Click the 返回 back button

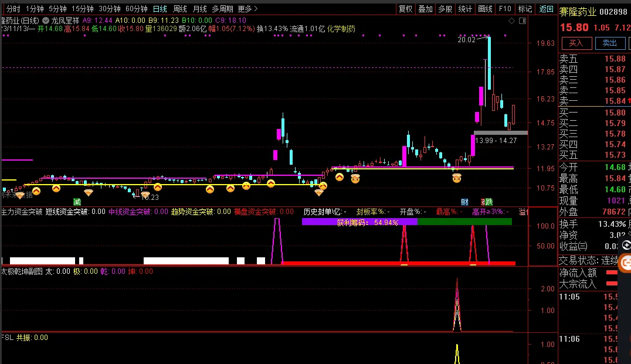tap(546, 9)
